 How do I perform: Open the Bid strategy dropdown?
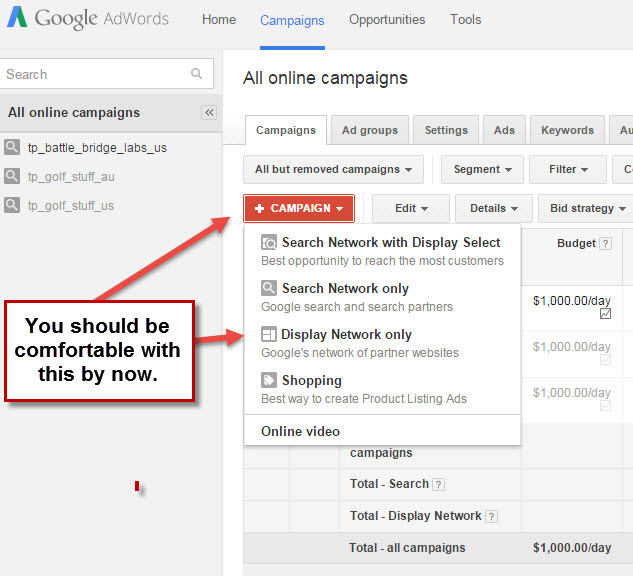tap(587, 208)
